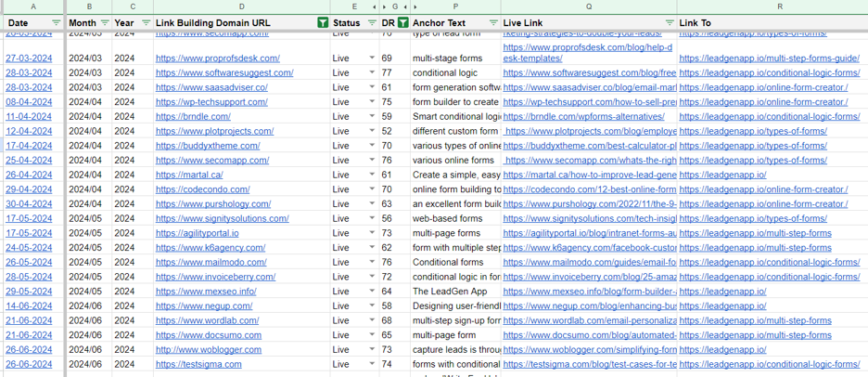
Task: Open the filter icon on Anchor Text header
Action: (493, 23)
